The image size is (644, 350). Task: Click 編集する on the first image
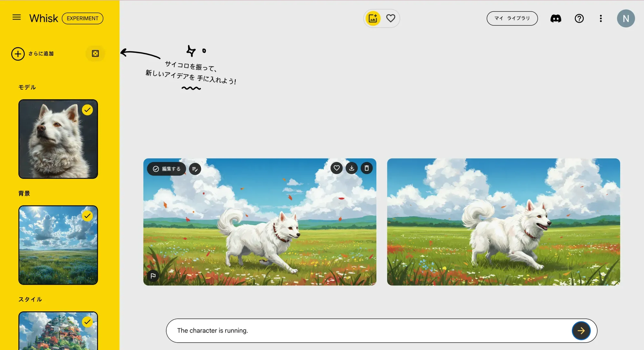pyautogui.click(x=166, y=169)
